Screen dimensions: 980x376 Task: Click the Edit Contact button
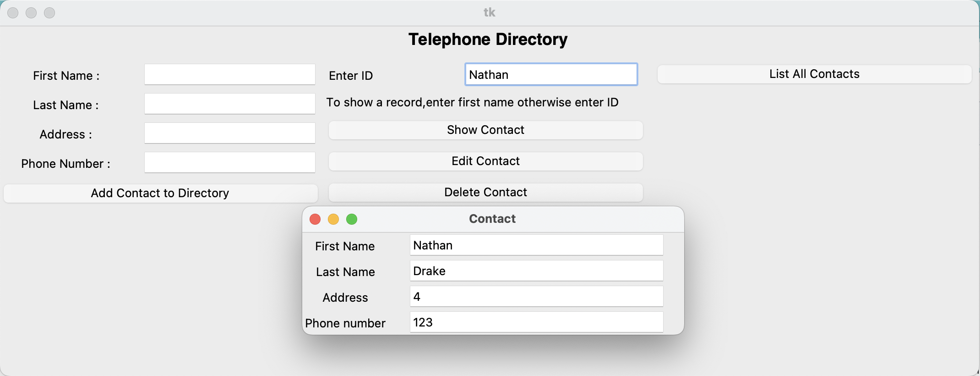[485, 161]
